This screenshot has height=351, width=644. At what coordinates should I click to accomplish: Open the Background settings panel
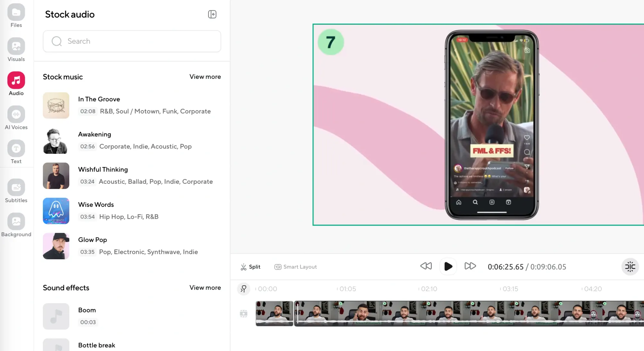pos(16,225)
